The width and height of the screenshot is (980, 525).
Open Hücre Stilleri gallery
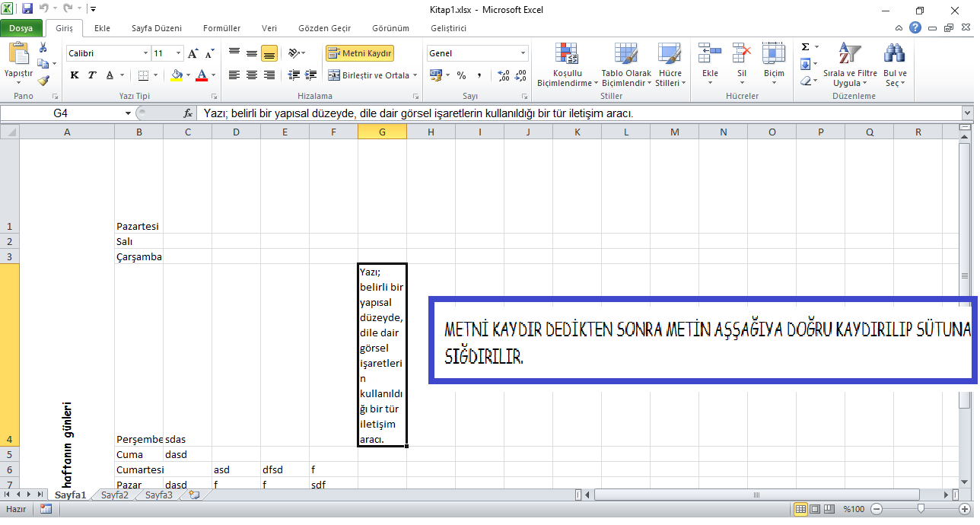(670, 65)
